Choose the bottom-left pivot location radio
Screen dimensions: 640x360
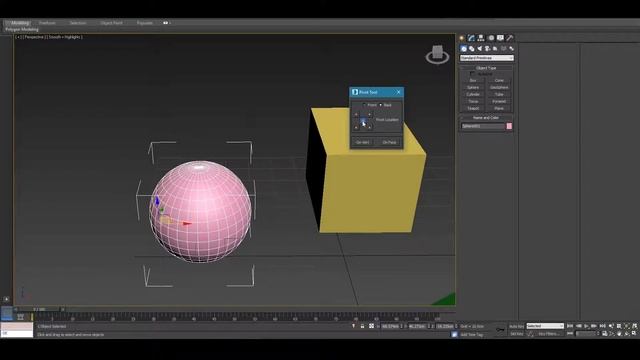point(356,127)
